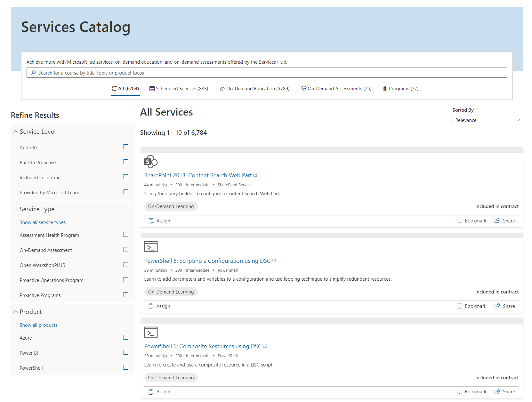The image size is (532, 402).
Task: Click the Assign clipboard icon for SharePoint 2013 course
Action: pos(151,221)
